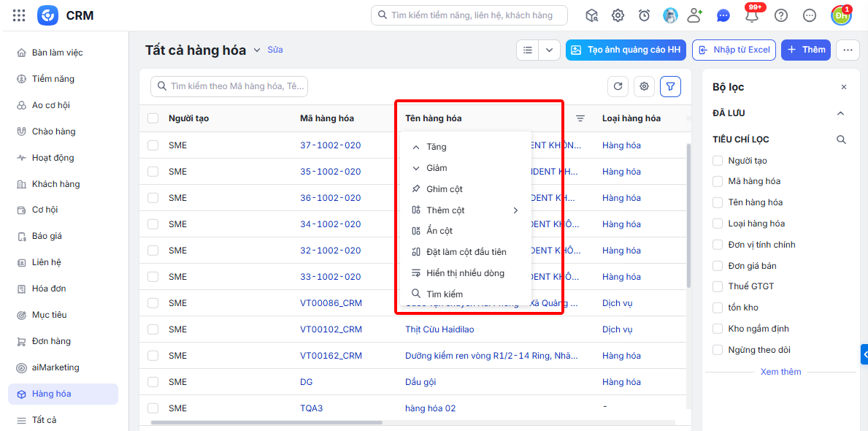This screenshot has width=868, height=431.
Task: Select Ẩn cột in the column menu
Action: (465, 231)
